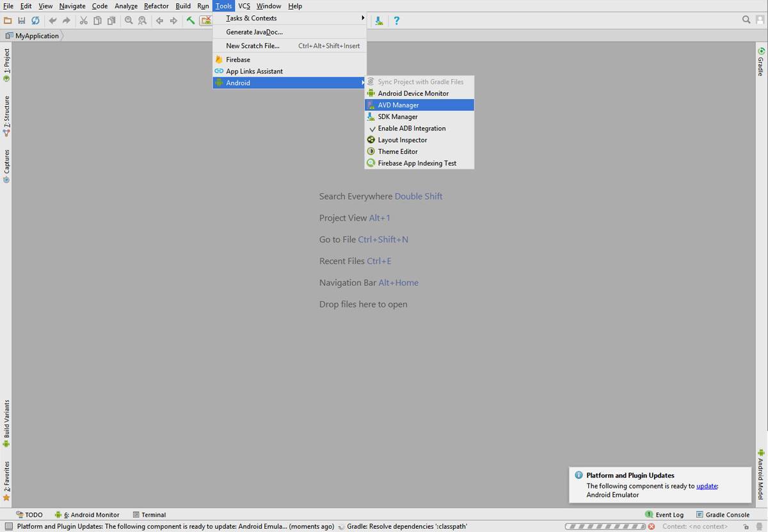
Task: Toggle the Project tool window on left edge
Action: (x=6, y=65)
